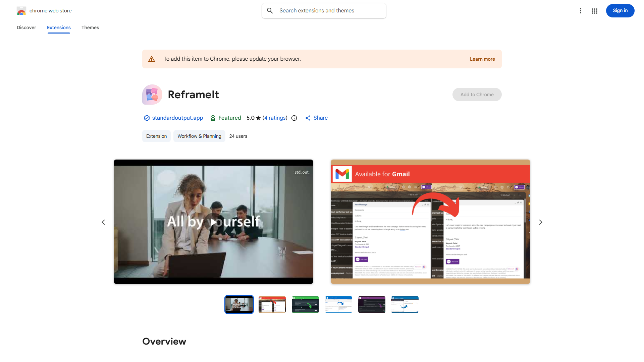
Task: Click the warning triangle in update banner
Action: coord(152,59)
